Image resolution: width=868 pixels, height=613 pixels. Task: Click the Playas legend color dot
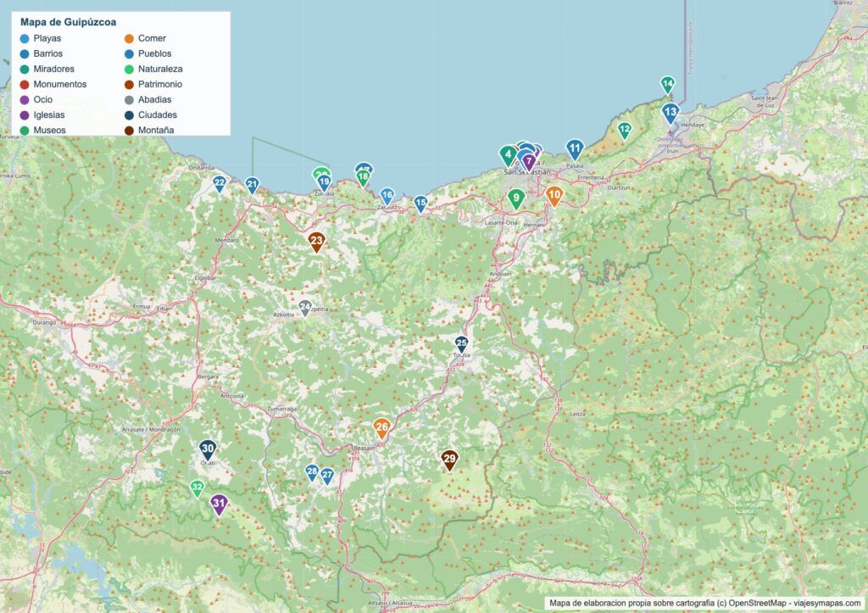click(x=25, y=39)
